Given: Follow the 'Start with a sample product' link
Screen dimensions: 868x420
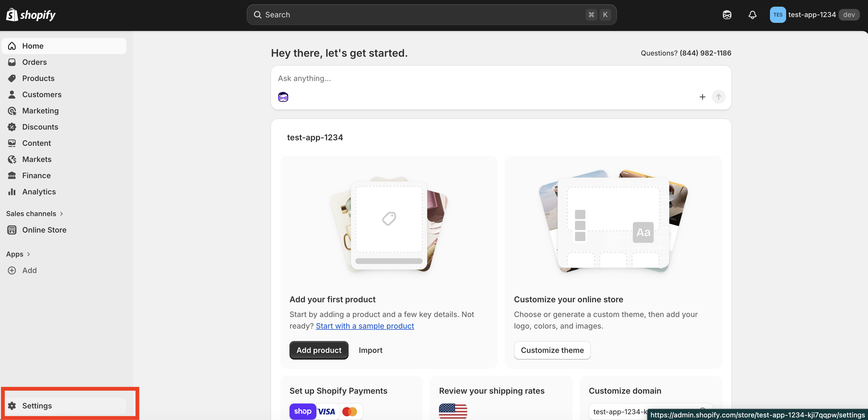Looking at the screenshot, I should [365, 326].
